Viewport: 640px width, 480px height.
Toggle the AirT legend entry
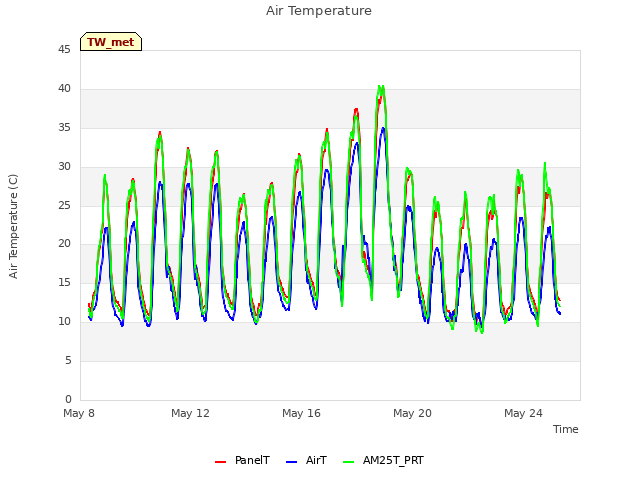tap(307, 460)
